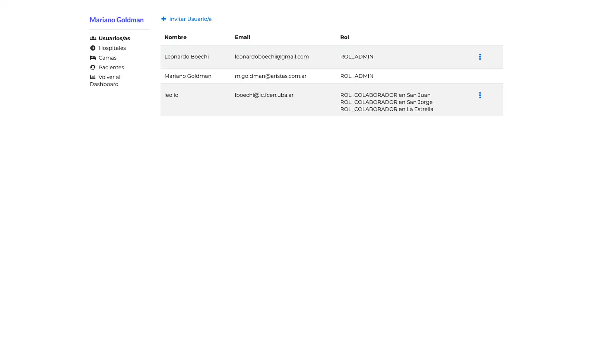
Task: Click the Rol column header
Action: pos(345,37)
